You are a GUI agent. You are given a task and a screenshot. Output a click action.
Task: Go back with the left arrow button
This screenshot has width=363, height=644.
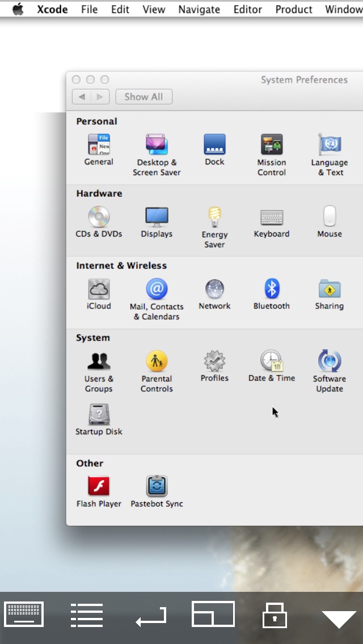click(x=82, y=97)
